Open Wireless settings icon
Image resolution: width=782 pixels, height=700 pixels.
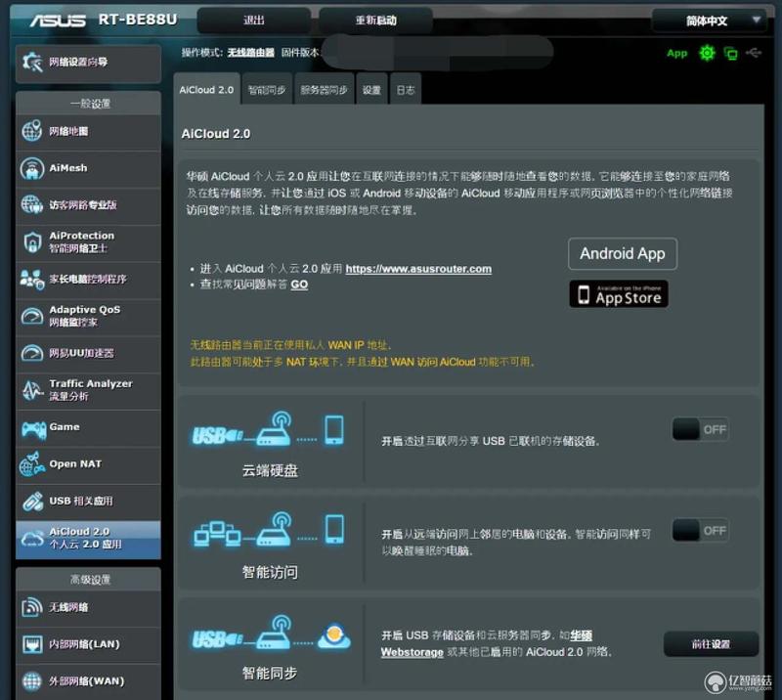coord(31,607)
